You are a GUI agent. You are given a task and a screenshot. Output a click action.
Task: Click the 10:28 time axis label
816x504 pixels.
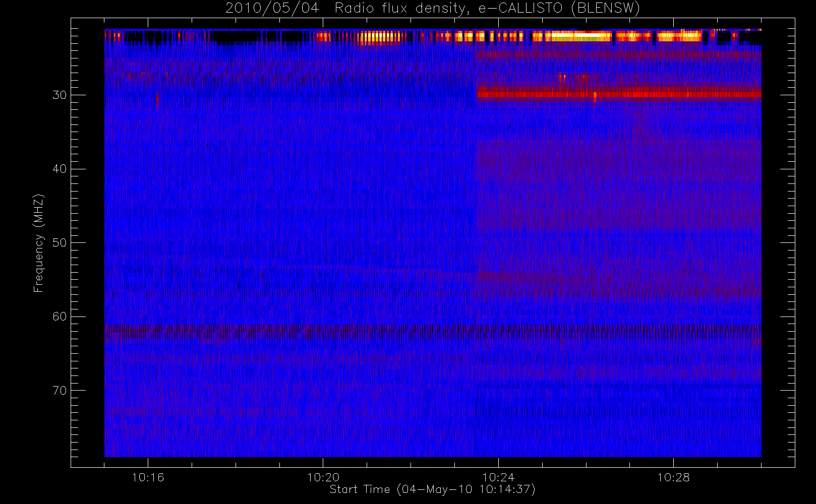673,477
